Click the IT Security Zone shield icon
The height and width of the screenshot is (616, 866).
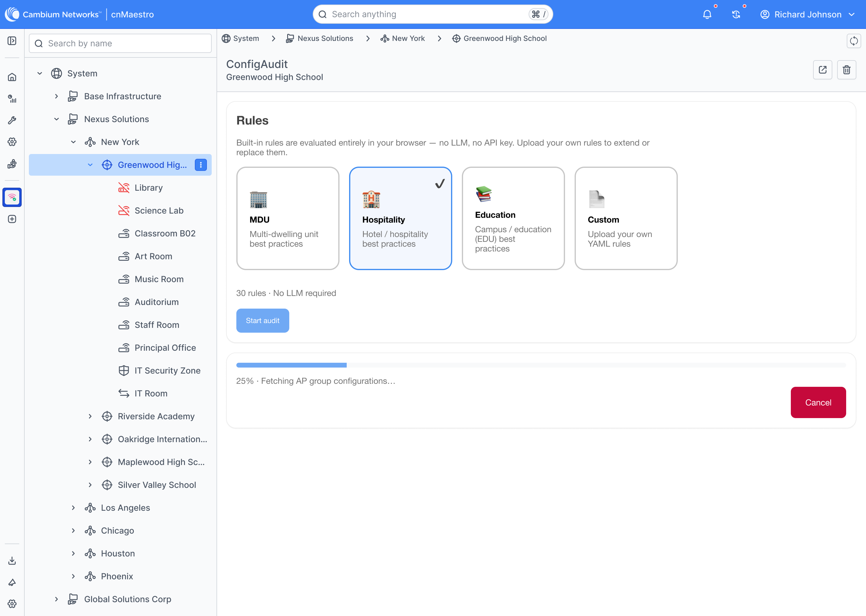pyautogui.click(x=124, y=371)
